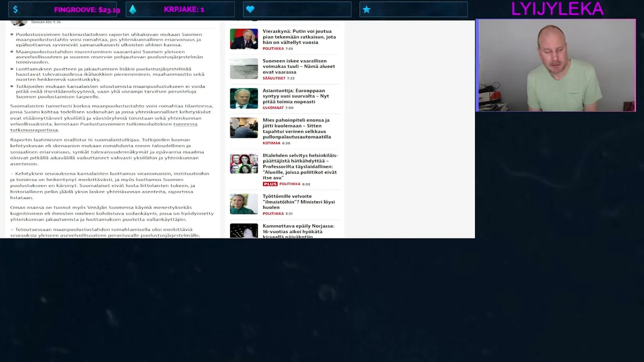644x362 pixels.
Task: Open headline 'Työttömille velvoite ilmaistöihin'
Action: (298, 202)
